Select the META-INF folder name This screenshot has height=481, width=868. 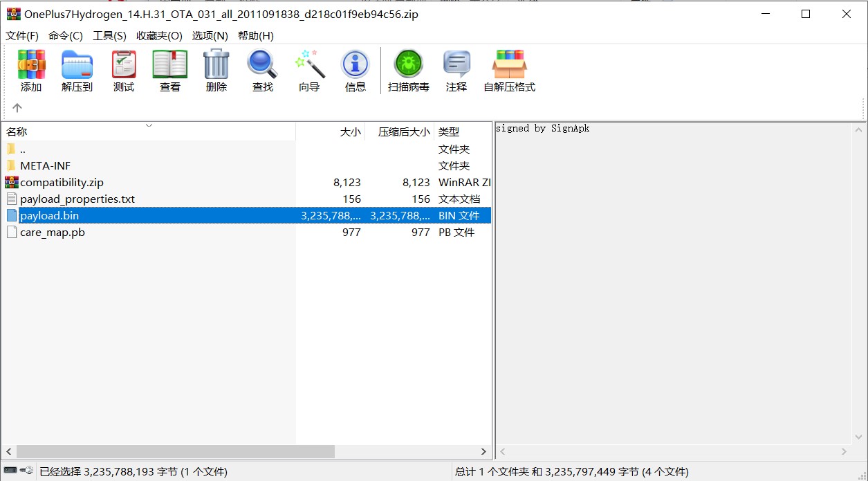45,165
